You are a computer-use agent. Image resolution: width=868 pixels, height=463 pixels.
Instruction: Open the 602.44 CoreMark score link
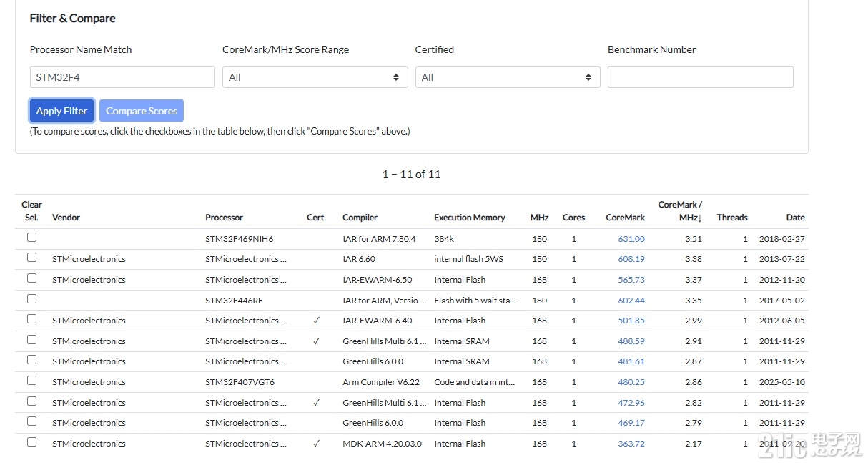coord(631,301)
